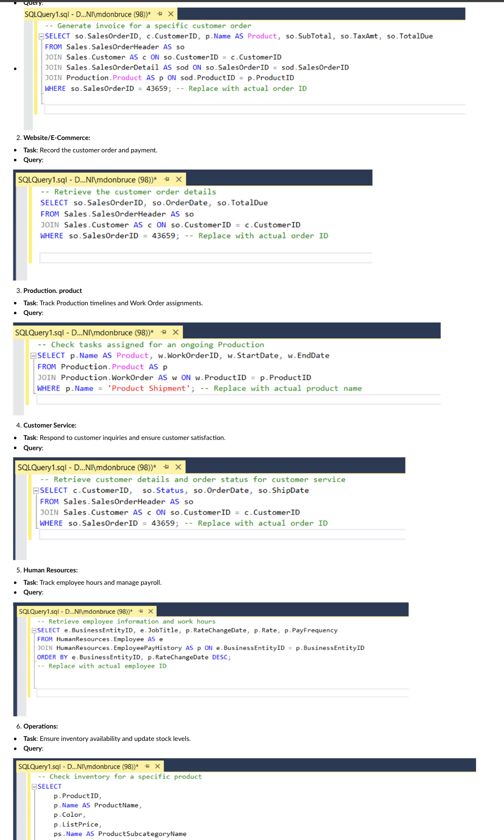The width and height of the screenshot is (504, 840).
Task: Collapse the SELECT block selecting w.WorkOrderID
Action: coord(34,356)
